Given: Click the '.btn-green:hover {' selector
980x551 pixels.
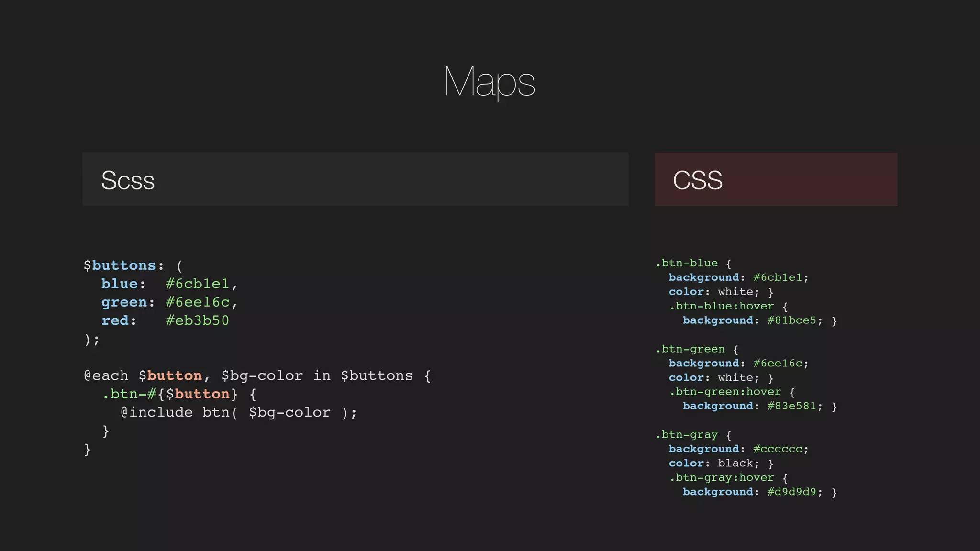Looking at the screenshot, I should tap(732, 392).
